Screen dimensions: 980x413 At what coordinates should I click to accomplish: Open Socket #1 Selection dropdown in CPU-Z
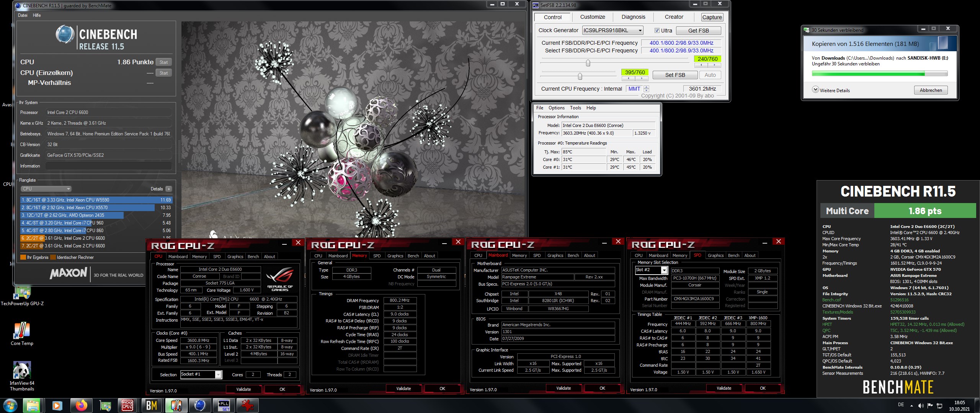pos(218,375)
